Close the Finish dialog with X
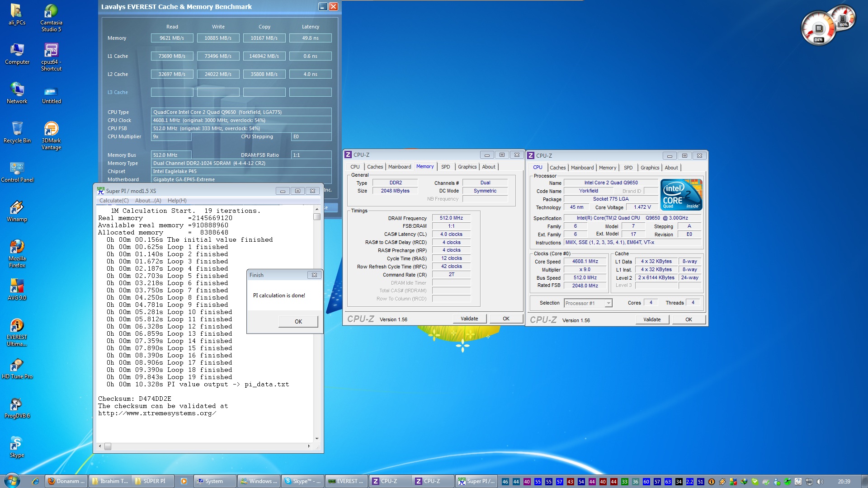The width and height of the screenshot is (868, 488). (x=314, y=275)
